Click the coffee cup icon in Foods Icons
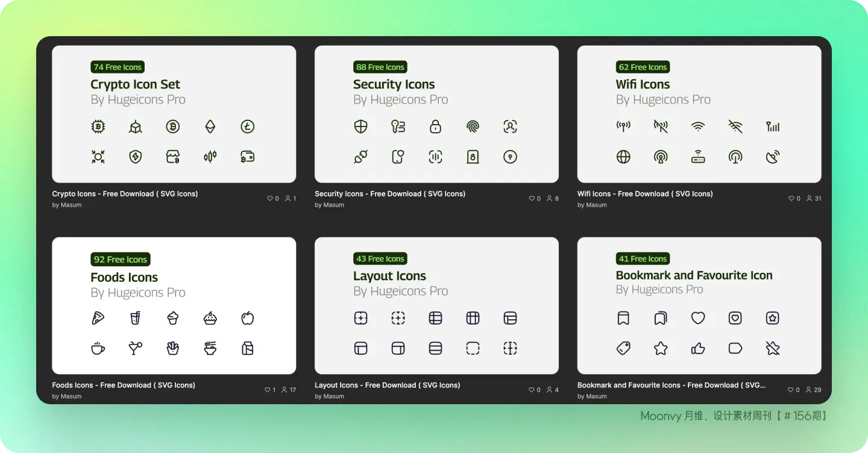The width and height of the screenshot is (868, 453). pos(98,348)
